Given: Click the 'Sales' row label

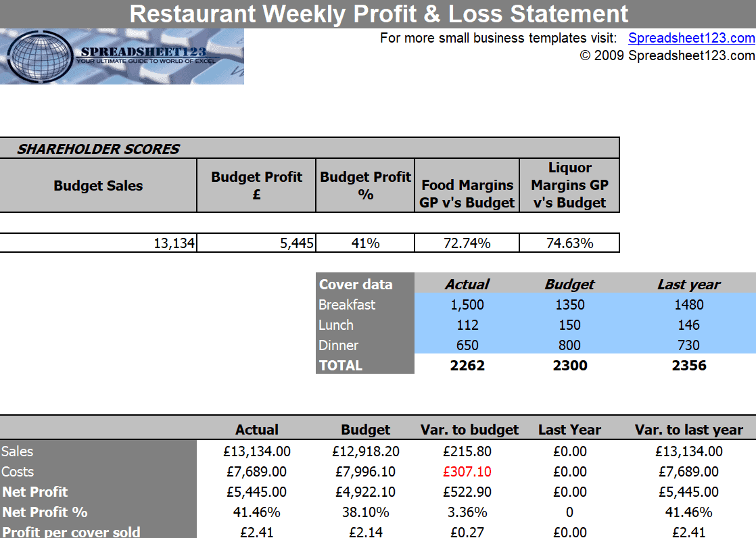Looking at the screenshot, I should (18, 451).
